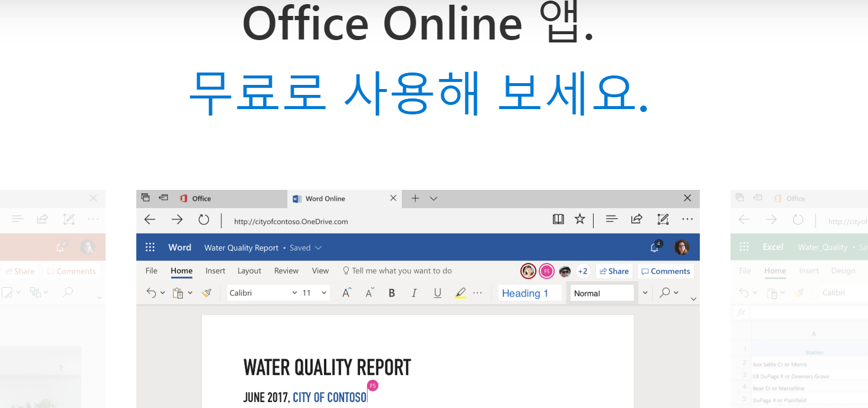868x408 pixels.
Task: Go back with the browser back arrow
Action: (x=150, y=220)
